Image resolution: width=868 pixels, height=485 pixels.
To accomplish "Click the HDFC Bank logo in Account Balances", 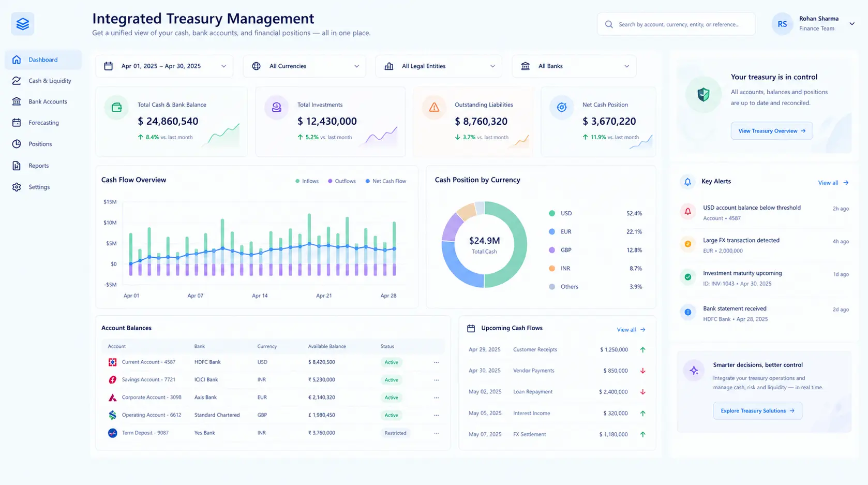I will pyautogui.click(x=112, y=362).
